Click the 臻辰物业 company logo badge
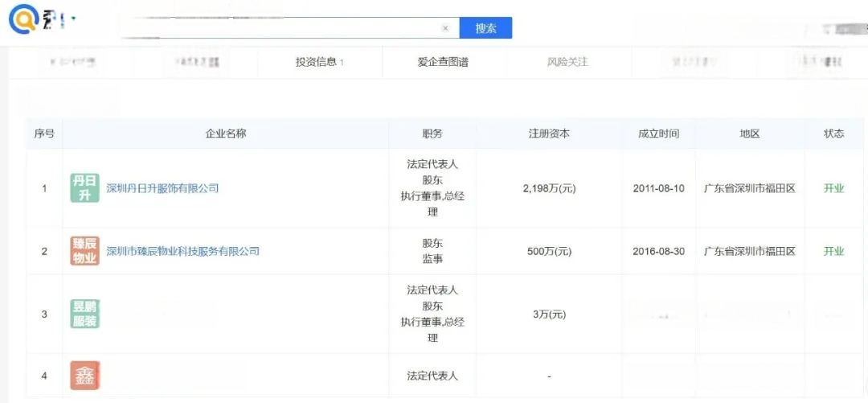This screenshot has width=868, height=403. (x=84, y=251)
